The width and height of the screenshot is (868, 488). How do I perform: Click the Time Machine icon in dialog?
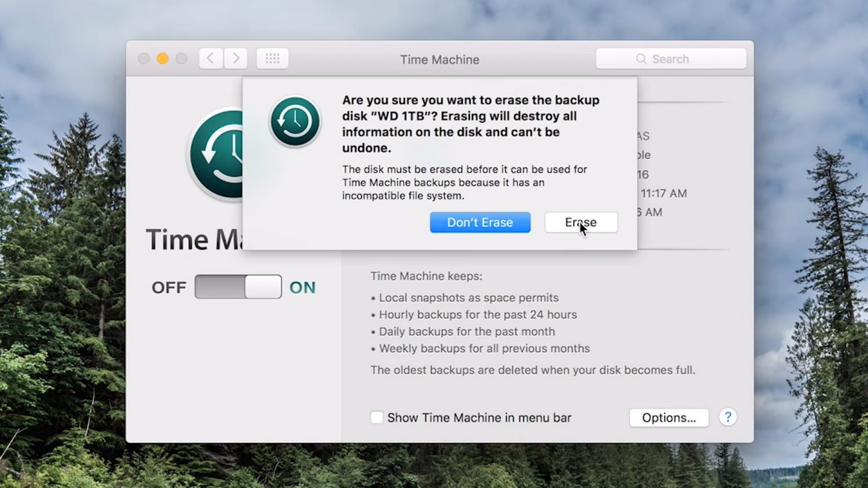coord(295,122)
